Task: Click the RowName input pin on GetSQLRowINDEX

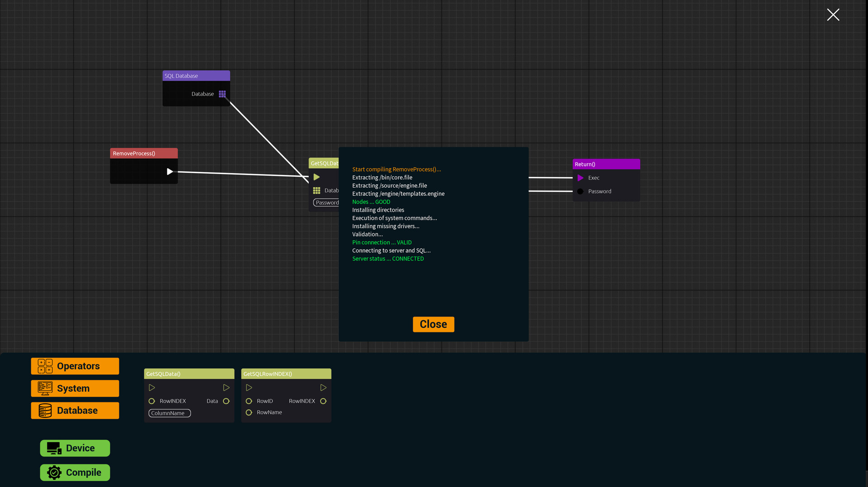Action: 249,412
